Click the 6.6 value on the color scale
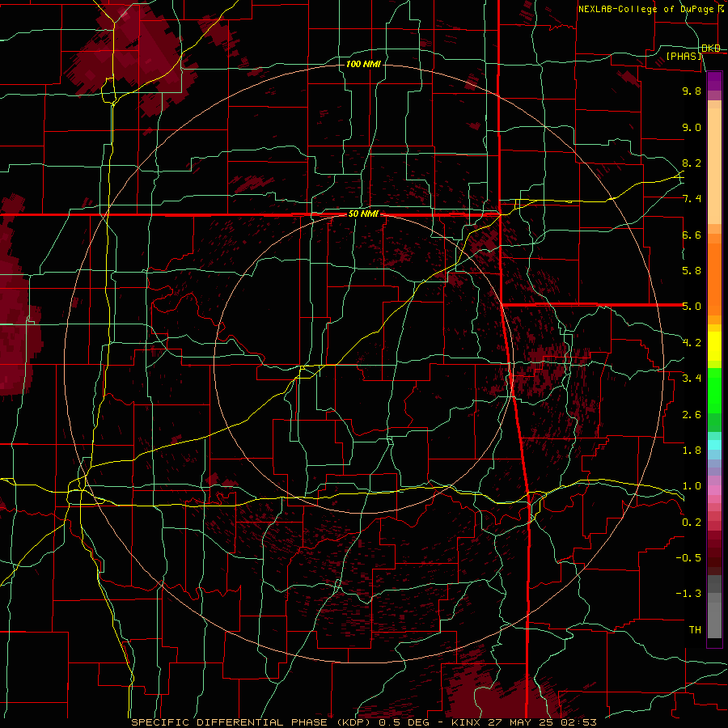The width and height of the screenshot is (728, 728). pos(692,235)
